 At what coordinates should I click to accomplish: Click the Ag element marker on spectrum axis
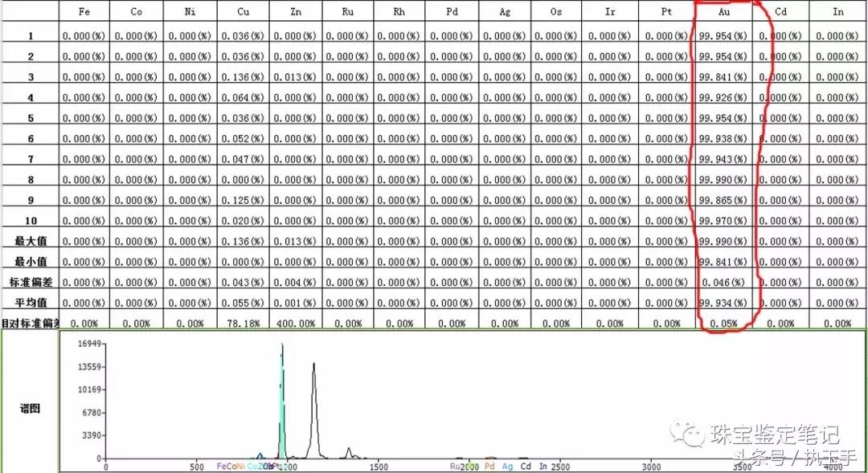(x=508, y=467)
